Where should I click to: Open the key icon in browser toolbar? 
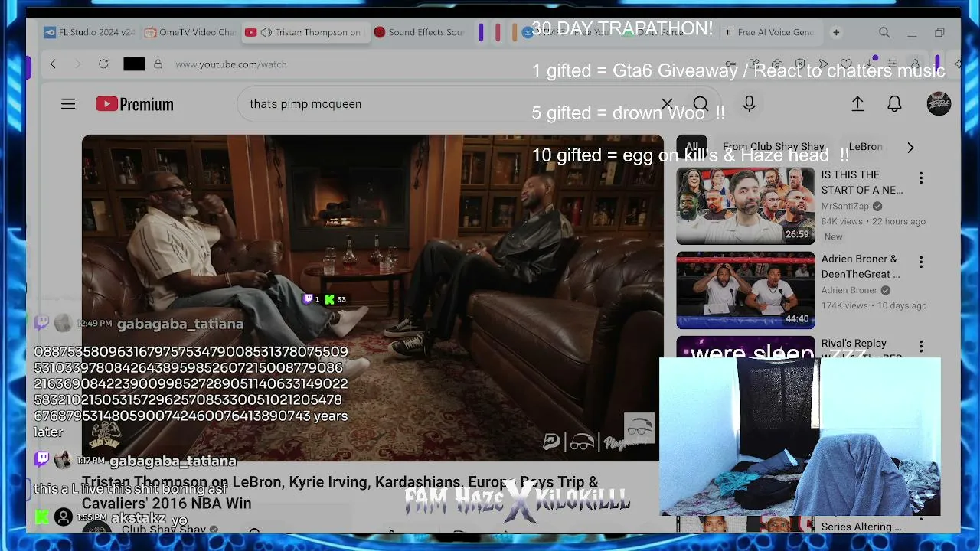(x=731, y=64)
